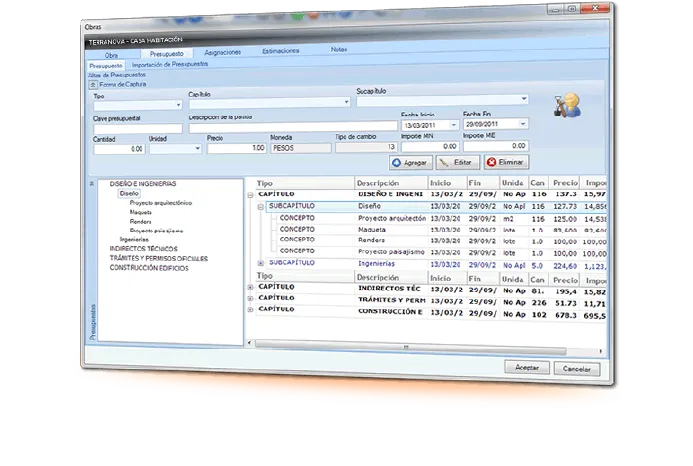Collapse the Forma de Captura section
This screenshot has height=466, width=693.
pyautogui.click(x=93, y=84)
